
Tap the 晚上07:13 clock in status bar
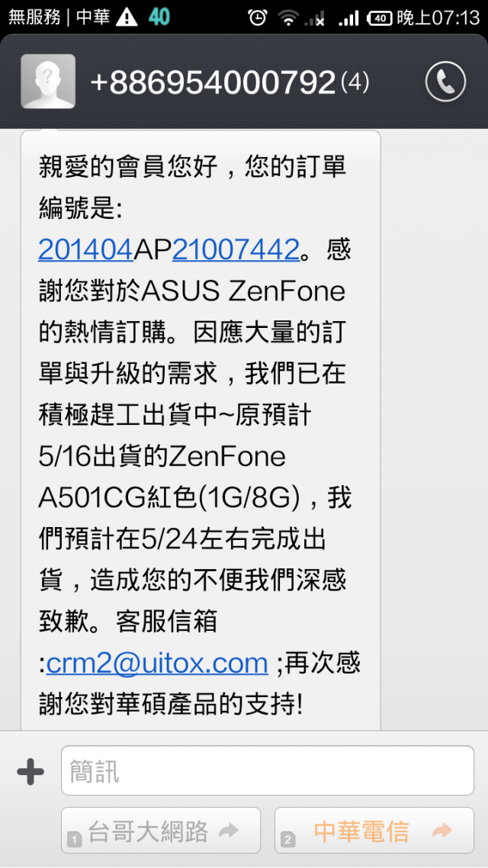point(438,18)
